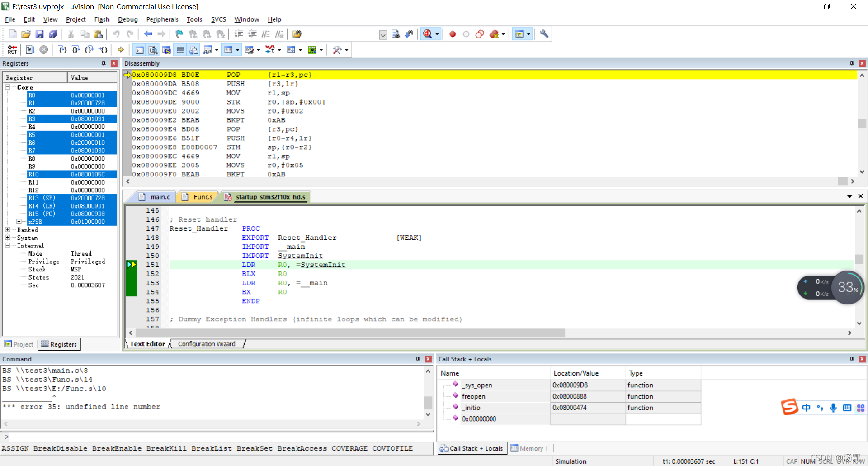Viewport: 868px width, 466px height.
Task: Click the Find in Files icon
Action: (x=297, y=34)
